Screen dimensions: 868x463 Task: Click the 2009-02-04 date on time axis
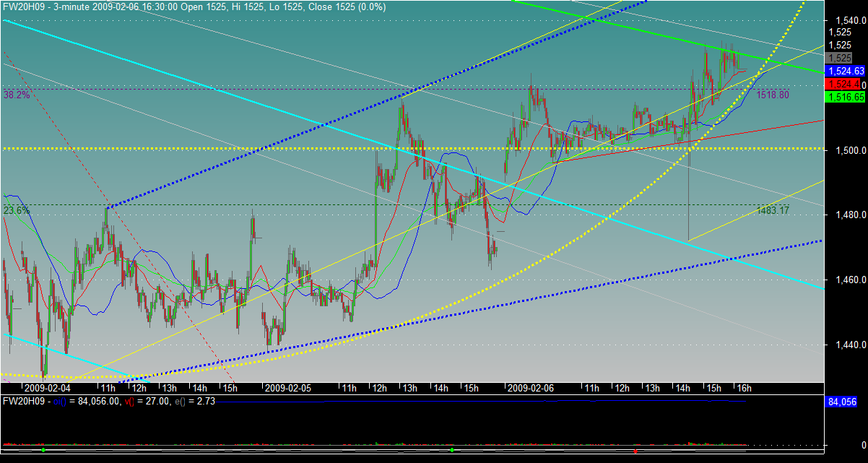tap(48, 388)
